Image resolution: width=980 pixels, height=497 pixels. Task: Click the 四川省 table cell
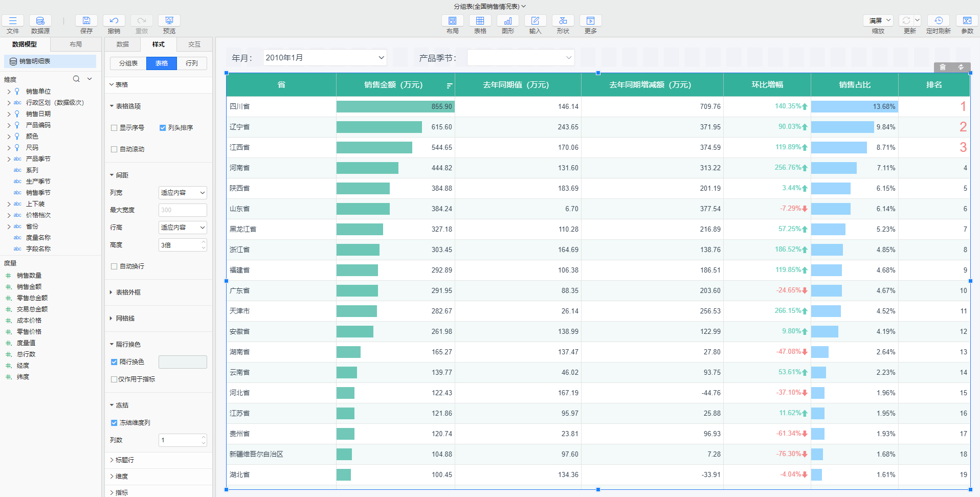281,106
